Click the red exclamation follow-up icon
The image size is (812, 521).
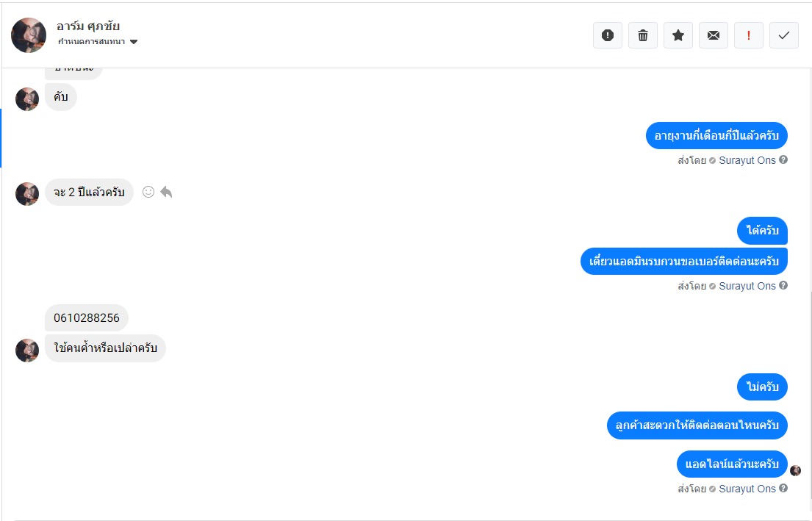pyautogui.click(x=749, y=35)
